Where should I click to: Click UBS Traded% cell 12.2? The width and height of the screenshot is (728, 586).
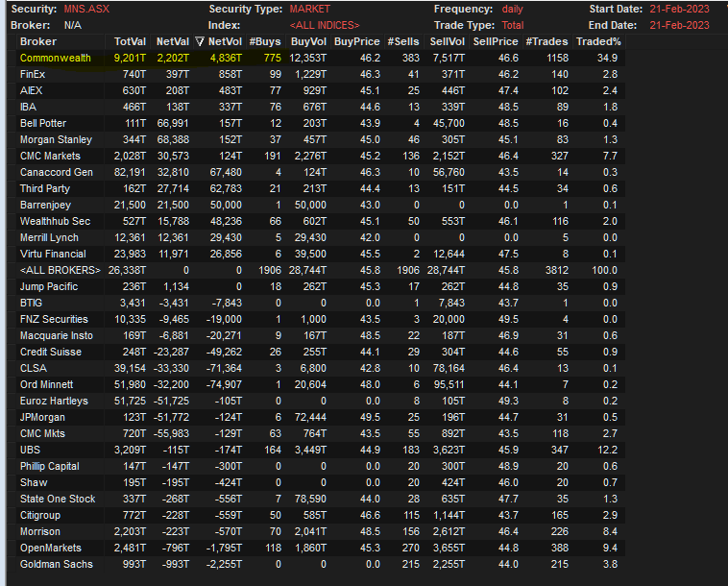pos(607,450)
